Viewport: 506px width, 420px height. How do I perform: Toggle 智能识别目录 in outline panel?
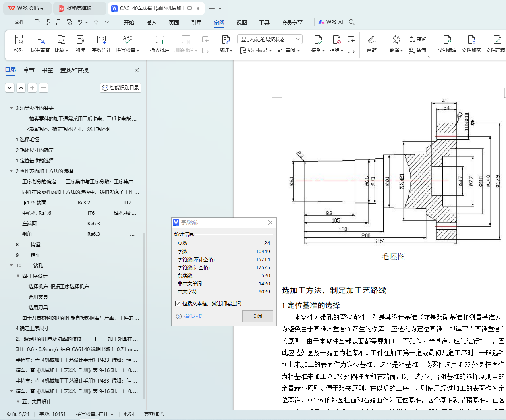click(x=120, y=88)
